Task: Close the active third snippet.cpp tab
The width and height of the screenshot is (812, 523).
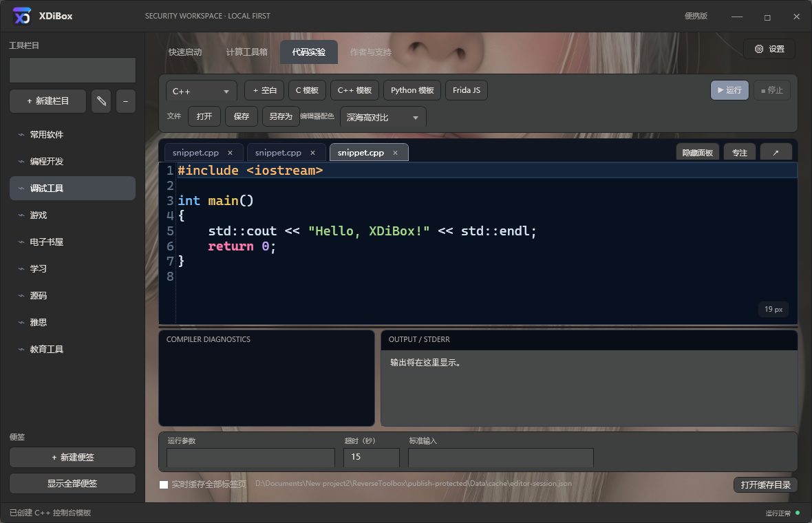Action: click(x=395, y=153)
